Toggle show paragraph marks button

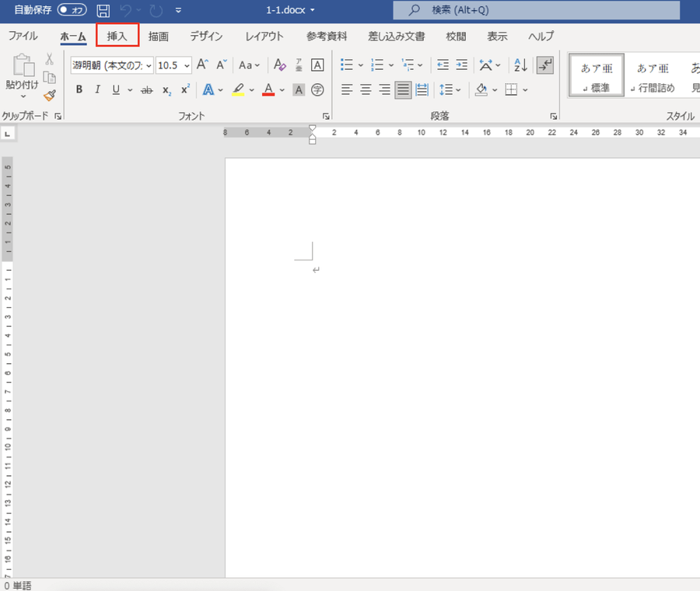(x=544, y=65)
